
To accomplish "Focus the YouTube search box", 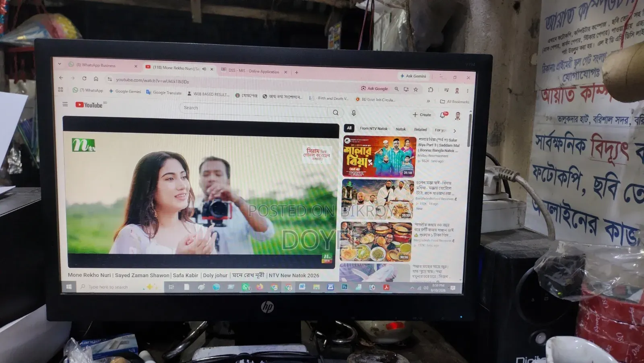I will click(254, 109).
